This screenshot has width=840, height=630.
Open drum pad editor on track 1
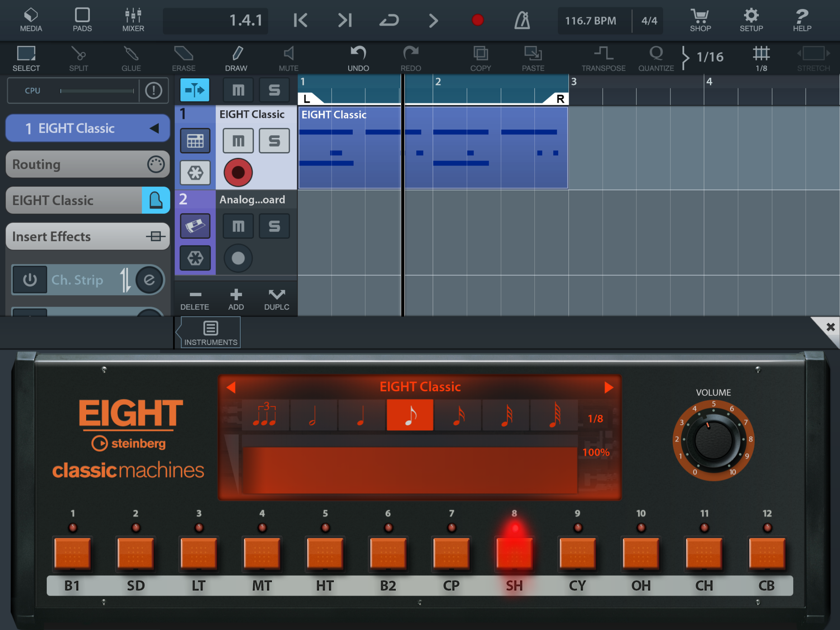pyautogui.click(x=195, y=141)
